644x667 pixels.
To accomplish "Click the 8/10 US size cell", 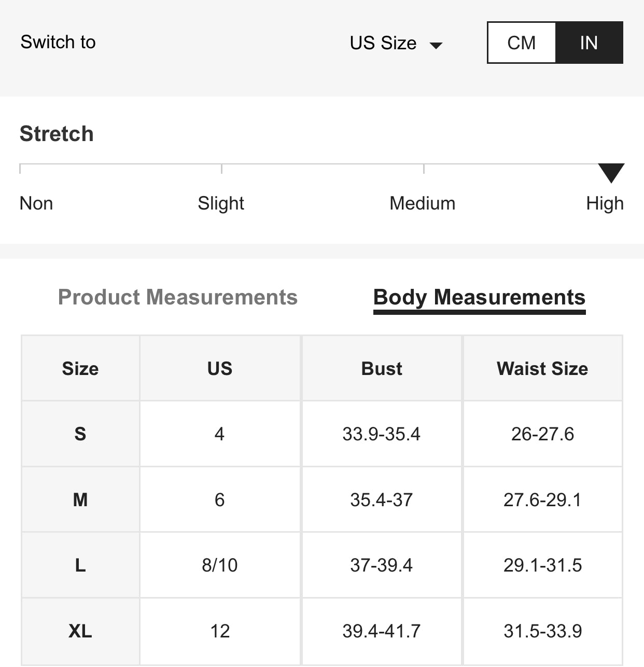I will click(x=220, y=565).
